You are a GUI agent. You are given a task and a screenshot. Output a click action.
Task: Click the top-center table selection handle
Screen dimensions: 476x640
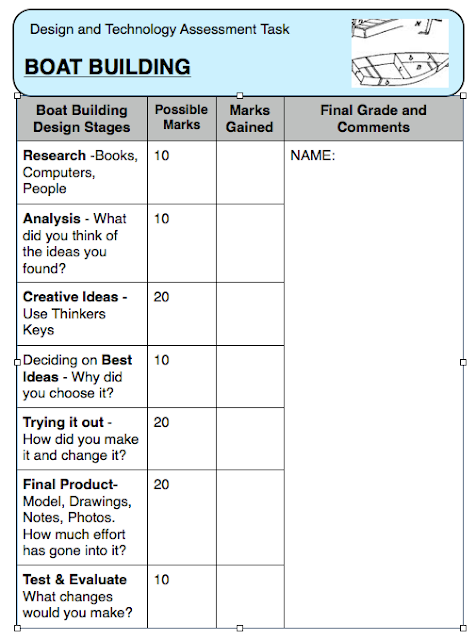click(x=240, y=96)
